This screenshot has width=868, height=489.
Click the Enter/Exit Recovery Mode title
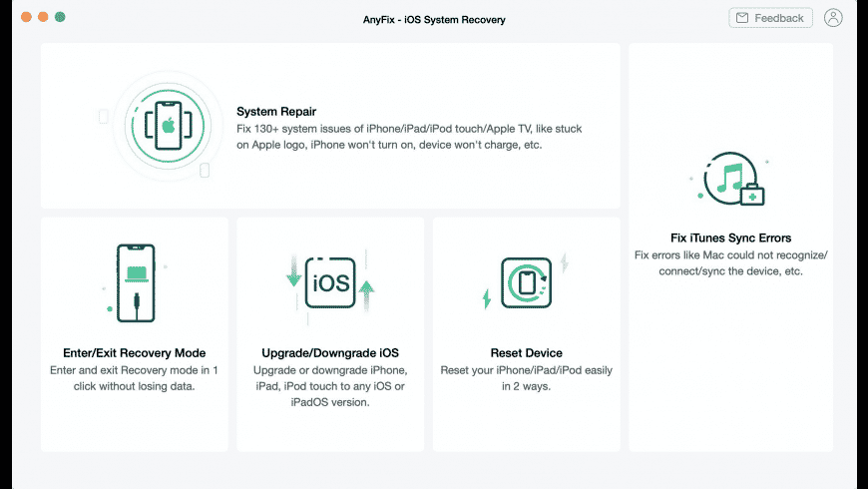(x=135, y=352)
